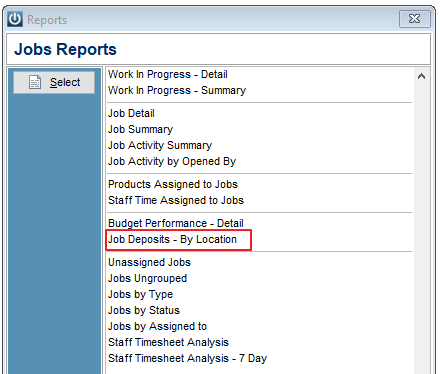Select the Jobs Ungrouped report
Viewport: 440px width, 374px height.
pyautogui.click(x=147, y=278)
